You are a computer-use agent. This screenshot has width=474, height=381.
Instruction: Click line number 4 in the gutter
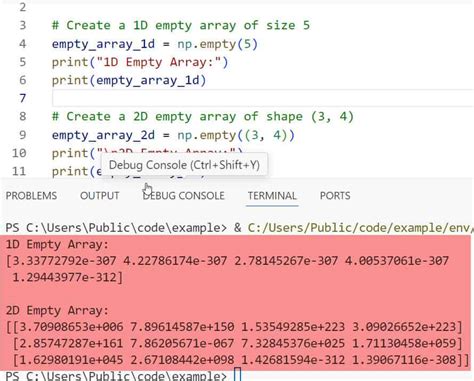(22, 44)
